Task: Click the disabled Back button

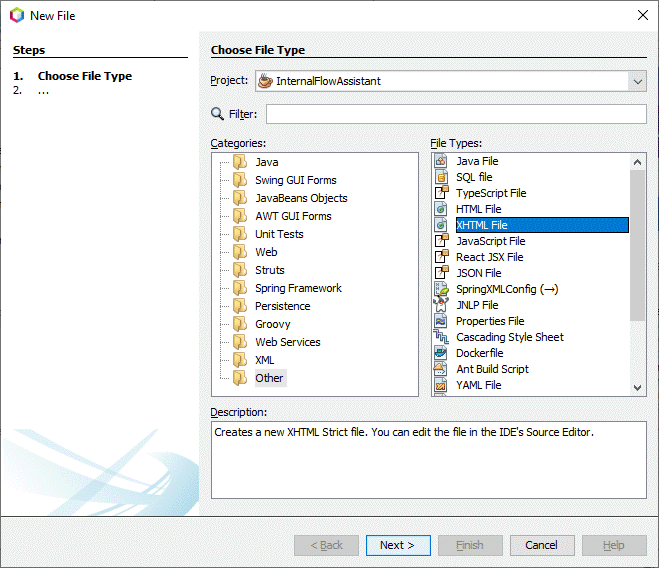Action: (326, 545)
